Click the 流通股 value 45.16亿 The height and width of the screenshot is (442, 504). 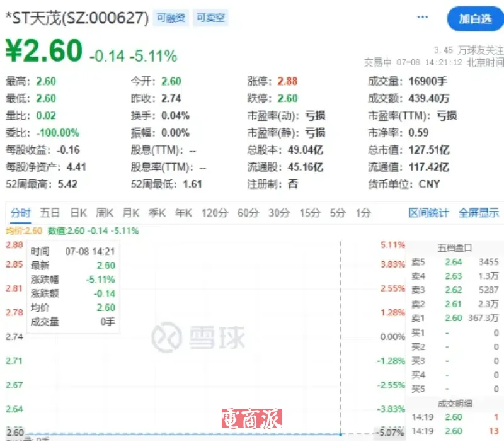306,167
